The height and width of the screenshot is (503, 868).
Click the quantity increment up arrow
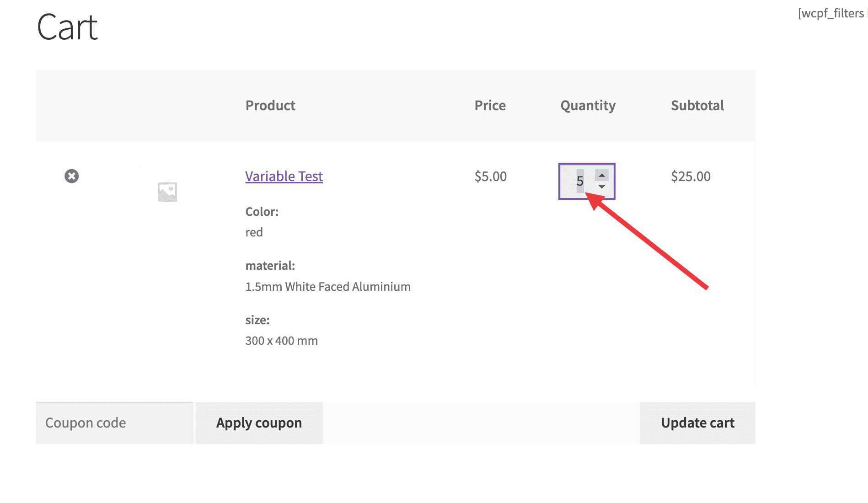coord(602,175)
